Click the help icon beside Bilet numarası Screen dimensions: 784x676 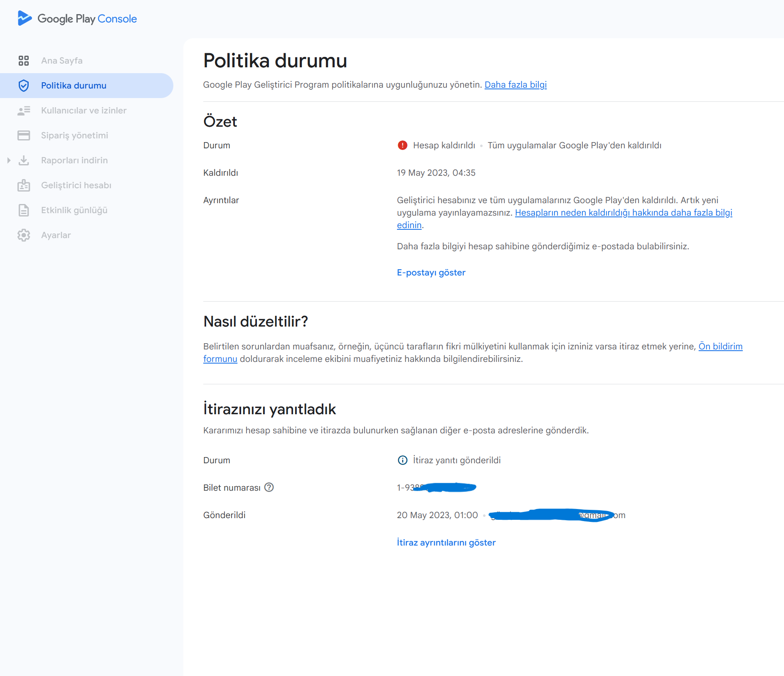coord(269,487)
